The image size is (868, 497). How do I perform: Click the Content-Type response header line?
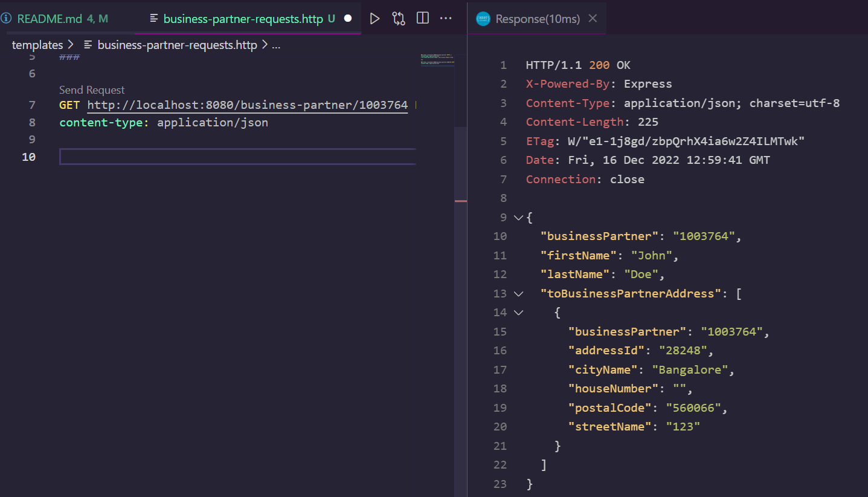tap(683, 103)
